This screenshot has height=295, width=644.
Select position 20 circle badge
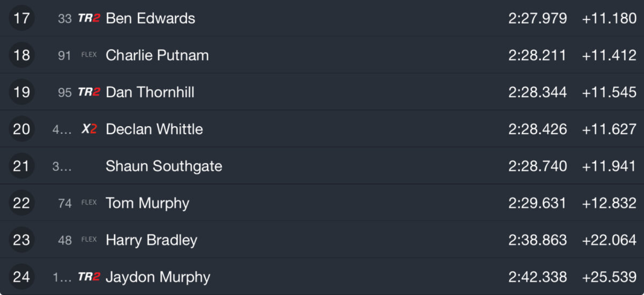click(21, 129)
